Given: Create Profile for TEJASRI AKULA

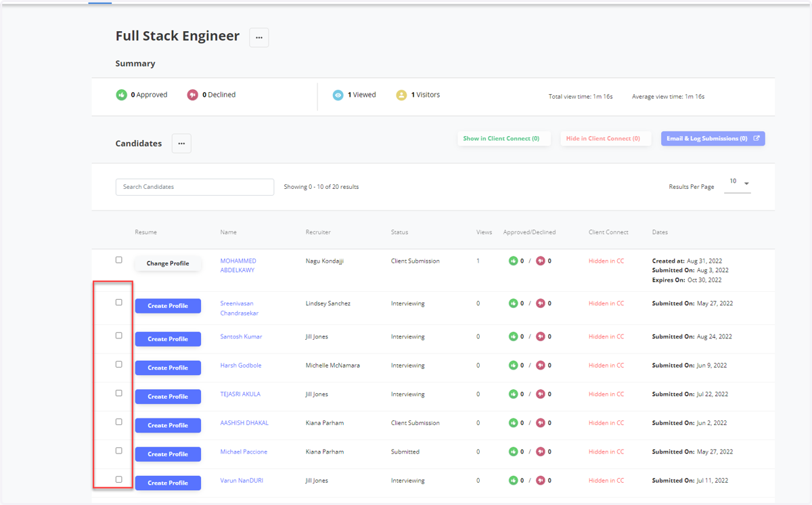Looking at the screenshot, I should 168,397.
